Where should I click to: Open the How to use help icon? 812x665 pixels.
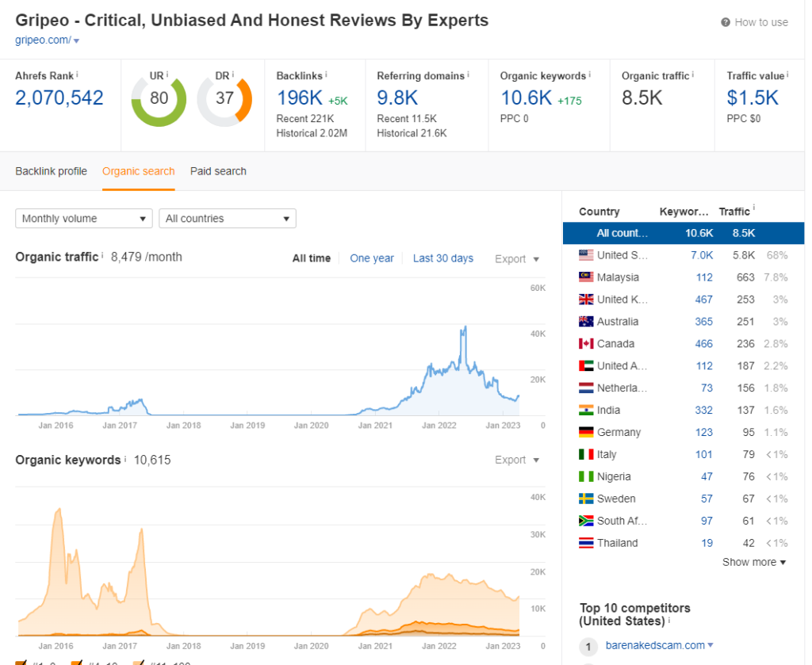[x=725, y=23]
